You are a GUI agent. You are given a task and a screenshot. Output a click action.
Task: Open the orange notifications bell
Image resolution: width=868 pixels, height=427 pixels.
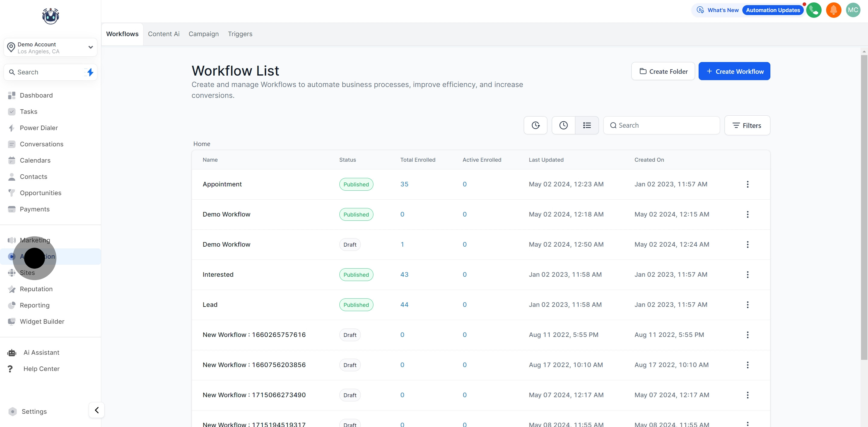(x=833, y=10)
